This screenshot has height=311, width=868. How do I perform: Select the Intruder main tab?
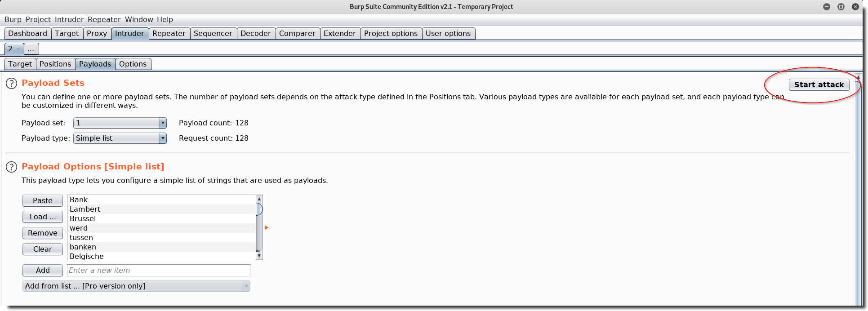[130, 34]
